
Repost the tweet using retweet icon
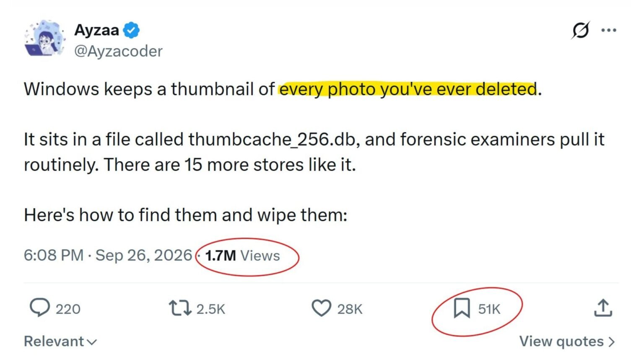pos(180,308)
